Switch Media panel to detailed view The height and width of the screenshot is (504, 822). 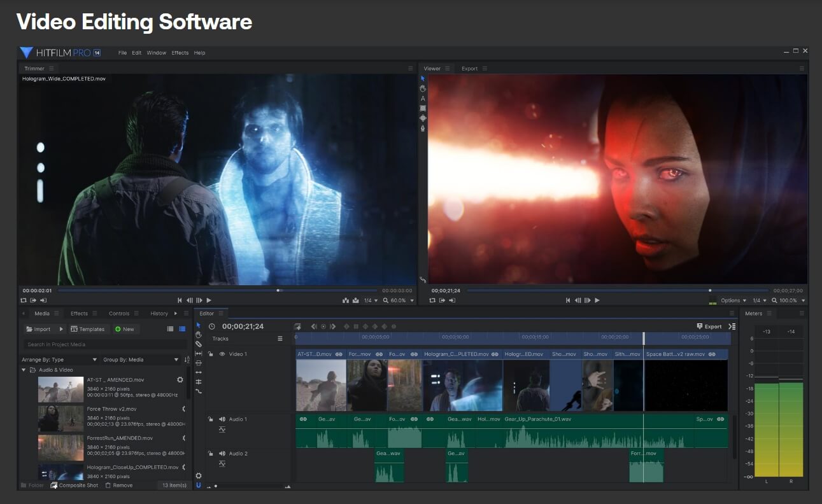click(182, 329)
